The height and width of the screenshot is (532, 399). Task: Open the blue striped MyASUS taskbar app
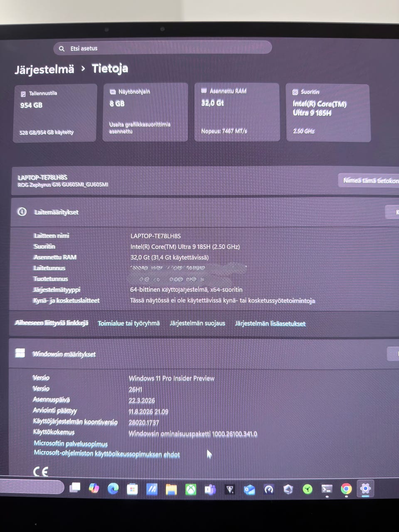(x=152, y=489)
